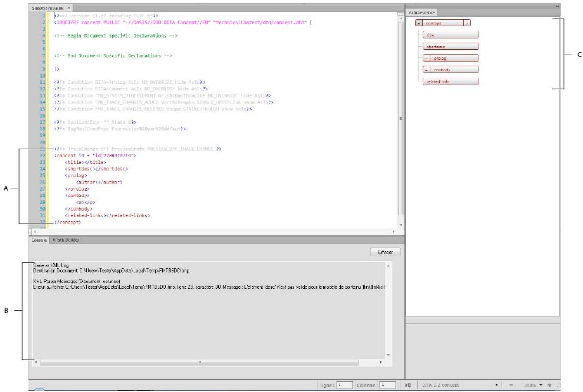This screenshot has width=583, height=392.
Task: Click the console scroll-right arrow
Action: [x=380, y=362]
